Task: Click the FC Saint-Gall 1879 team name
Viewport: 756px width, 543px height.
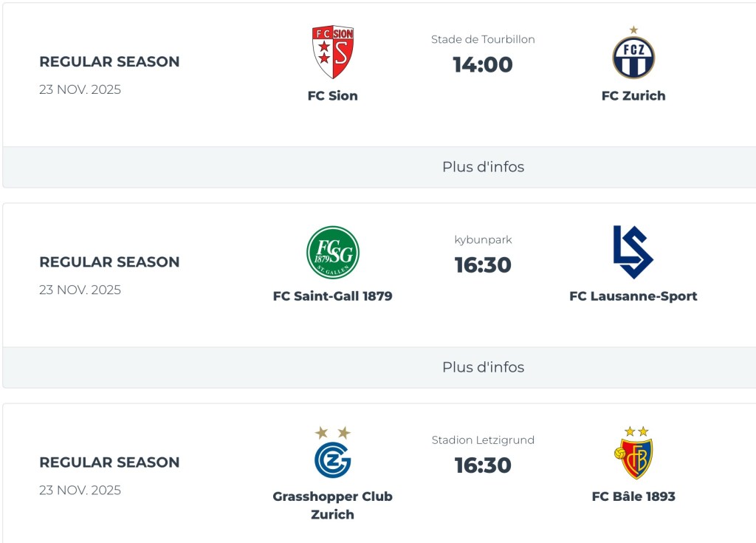Action: pyautogui.click(x=332, y=296)
